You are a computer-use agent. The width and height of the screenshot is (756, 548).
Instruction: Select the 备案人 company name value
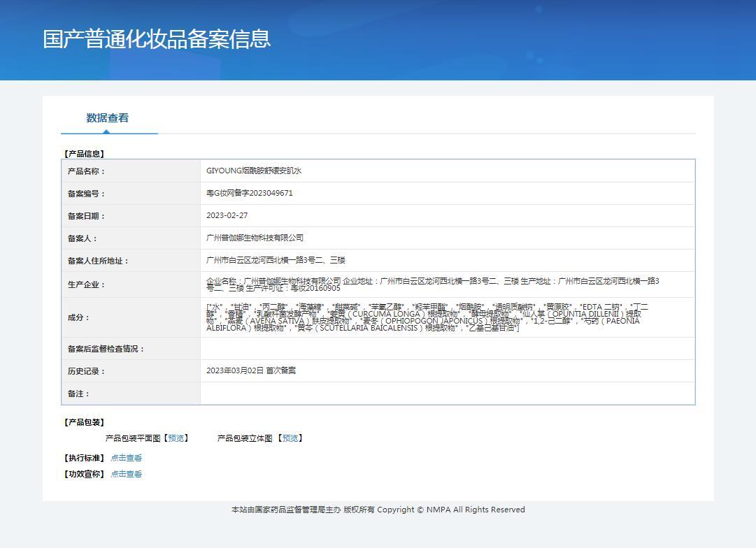255,238
